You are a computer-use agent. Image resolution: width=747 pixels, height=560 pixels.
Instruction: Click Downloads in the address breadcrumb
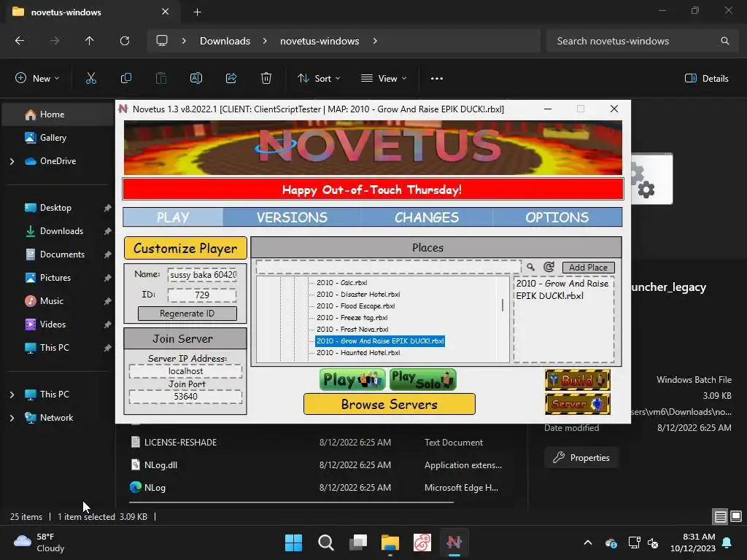point(225,41)
